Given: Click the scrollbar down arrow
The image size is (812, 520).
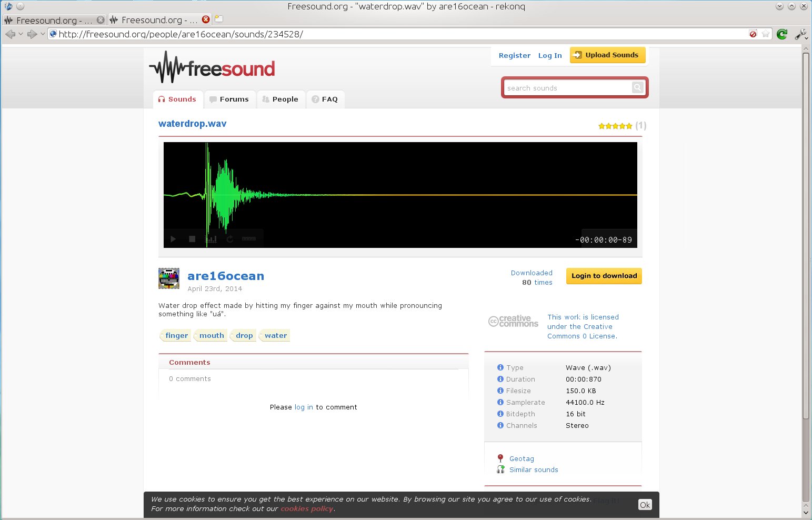Looking at the screenshot, I should 806,512.
